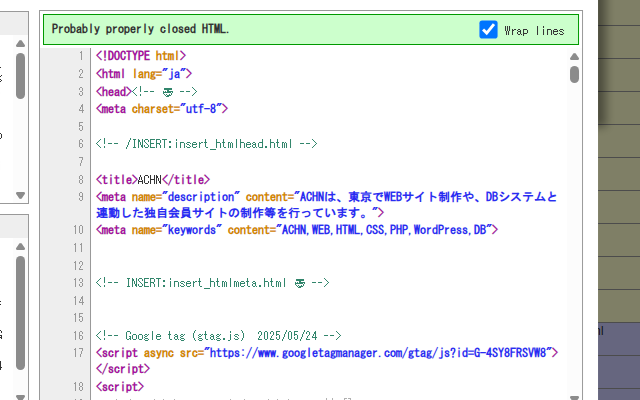Click the upper left panel scroll up arrow
The image size is (640, 400).
tap(20, 44)
